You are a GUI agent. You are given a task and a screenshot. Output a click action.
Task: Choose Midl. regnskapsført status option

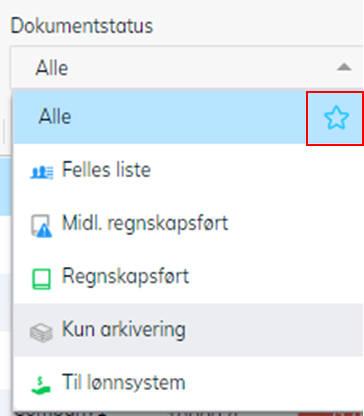click(145, 223)
